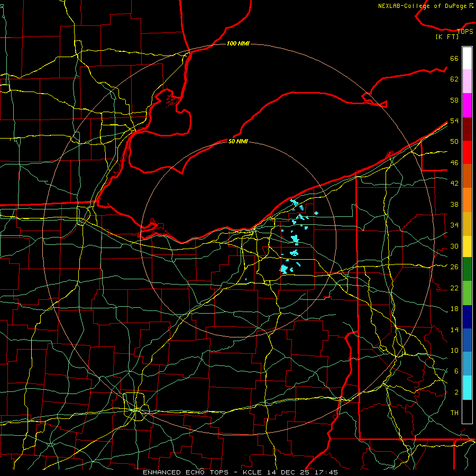Image resolution: width=476 pixels, height=476 pixels.
Task: Click the navy blue legend swatch
Action: coord(467,317)
